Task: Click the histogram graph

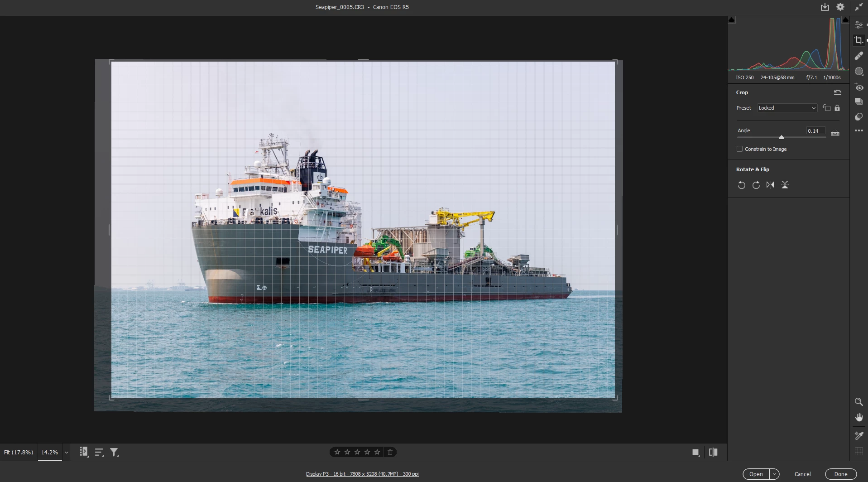Action: [x=788, y=44]
